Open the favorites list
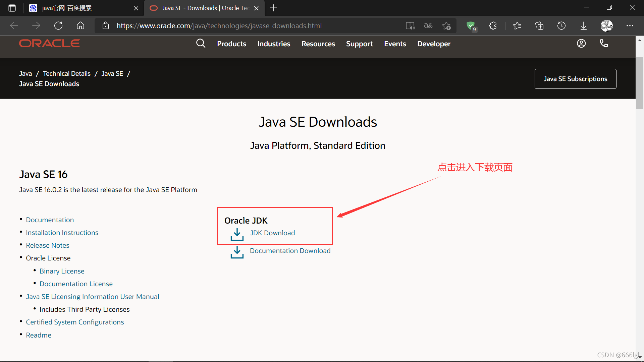 coord(517,26)
